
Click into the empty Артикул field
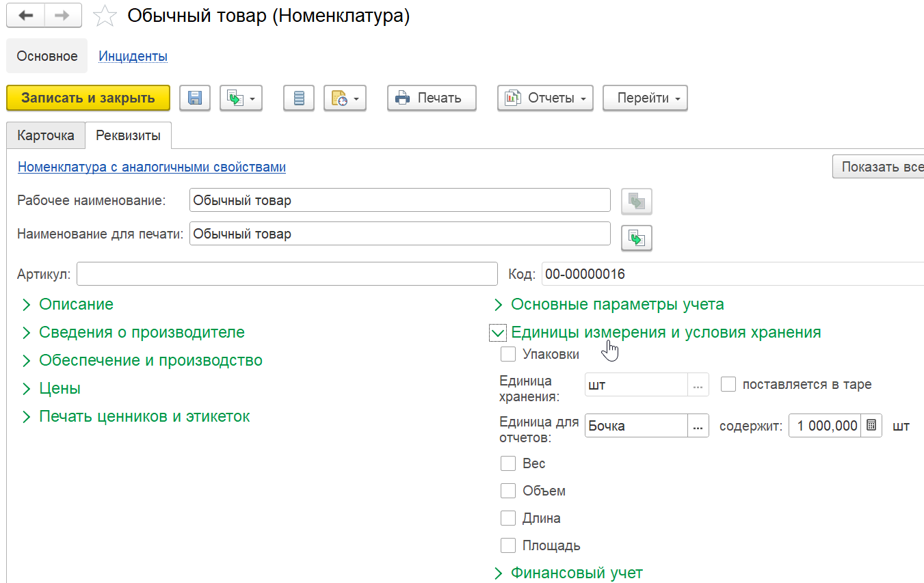pyautogui.click(x=287, y=274)
